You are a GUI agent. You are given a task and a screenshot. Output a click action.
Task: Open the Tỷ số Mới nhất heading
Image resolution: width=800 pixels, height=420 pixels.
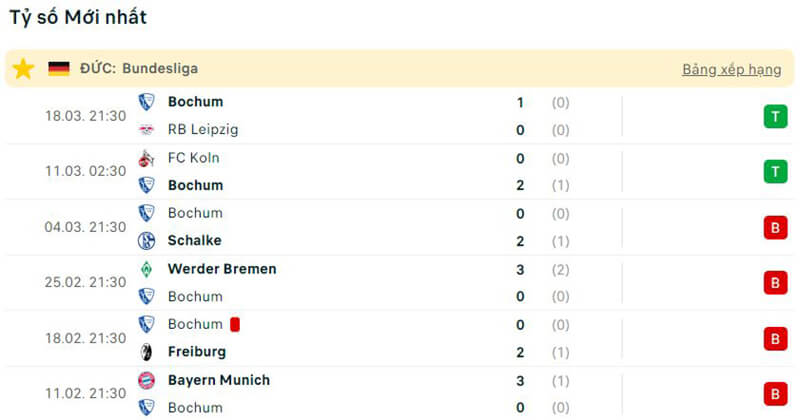point(78,17)
